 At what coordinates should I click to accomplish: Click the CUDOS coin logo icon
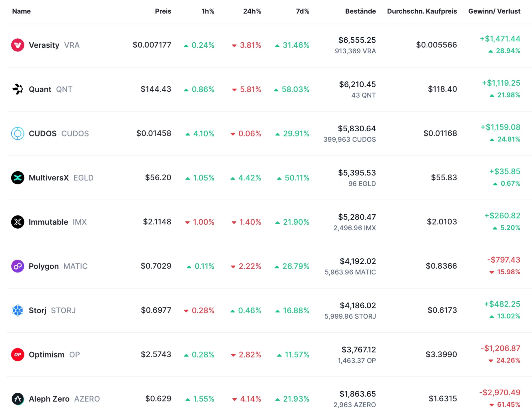[x=18, y=133]
